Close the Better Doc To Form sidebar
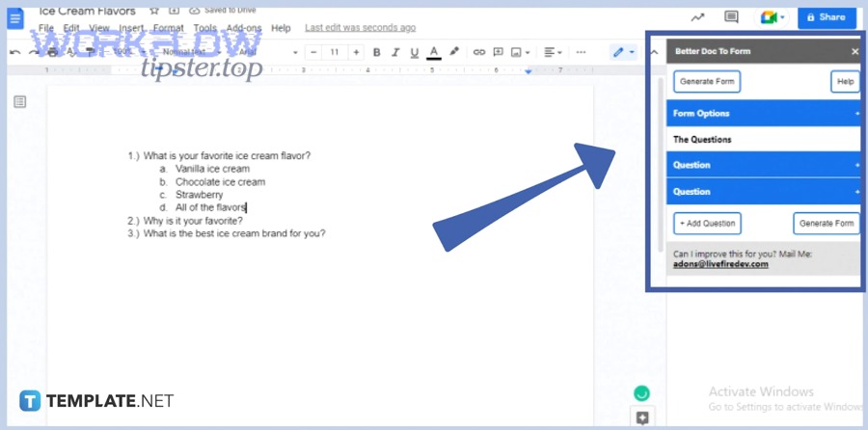This screenshot has width=868, height=430. point(854,51)
